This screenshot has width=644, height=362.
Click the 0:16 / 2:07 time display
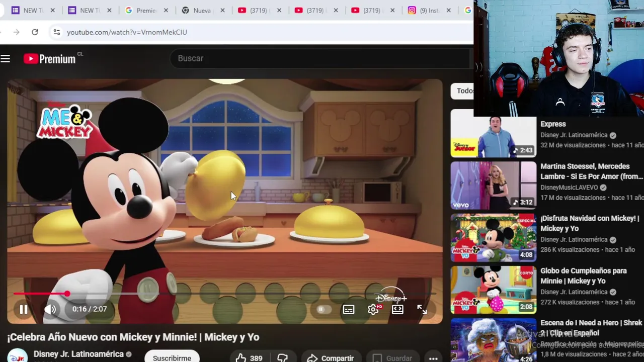pyautogui.click(x=90, y=309)
